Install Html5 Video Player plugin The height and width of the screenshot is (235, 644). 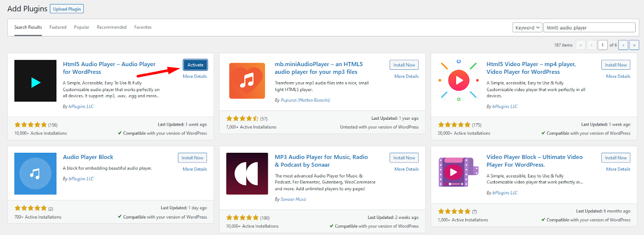pyautogui.click(x=616, y=65)
